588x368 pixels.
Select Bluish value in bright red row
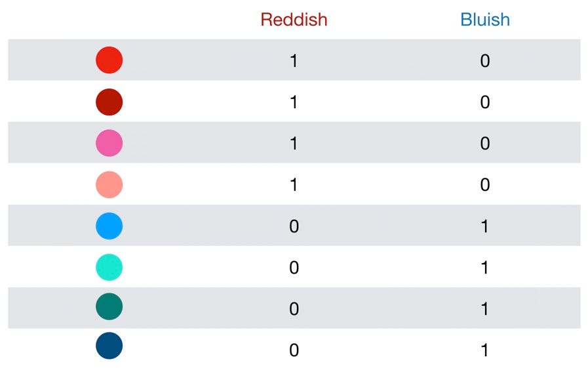485,61
